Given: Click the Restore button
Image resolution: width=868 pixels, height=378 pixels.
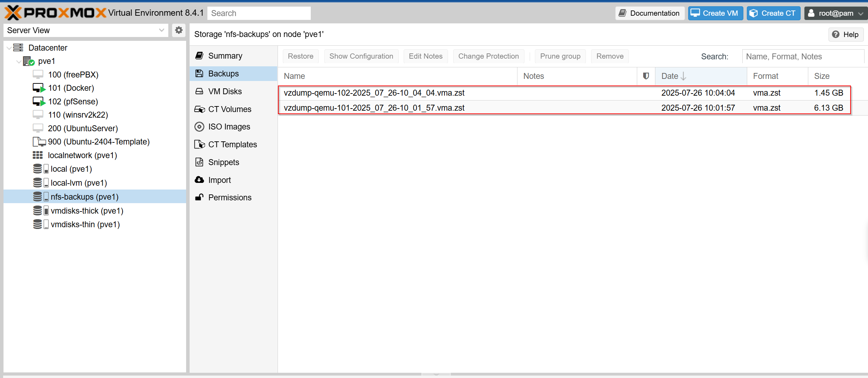Looking at the screenshot, I should 301,56.
